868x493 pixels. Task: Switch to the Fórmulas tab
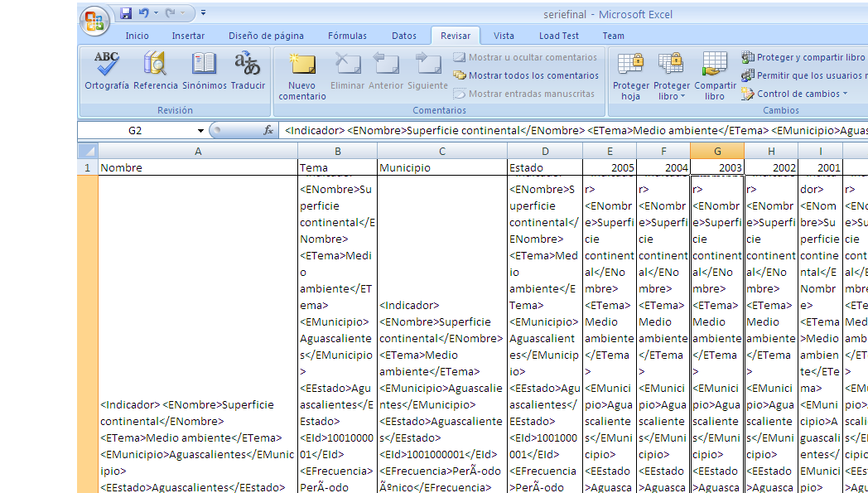[x=347, y=36]
